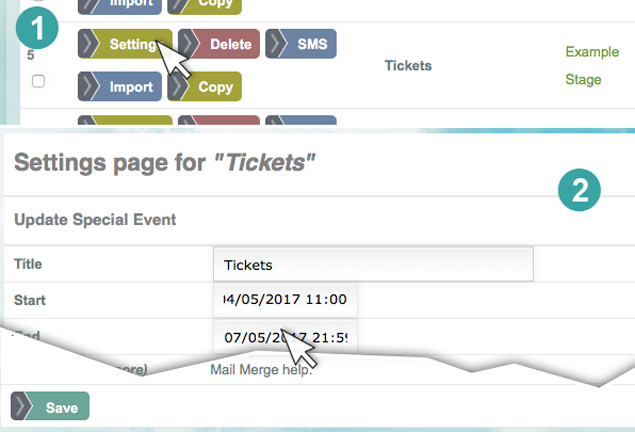Click the partially visible top Import button
Viewport: 635px width, 432px height.
[x=120, y=4]
